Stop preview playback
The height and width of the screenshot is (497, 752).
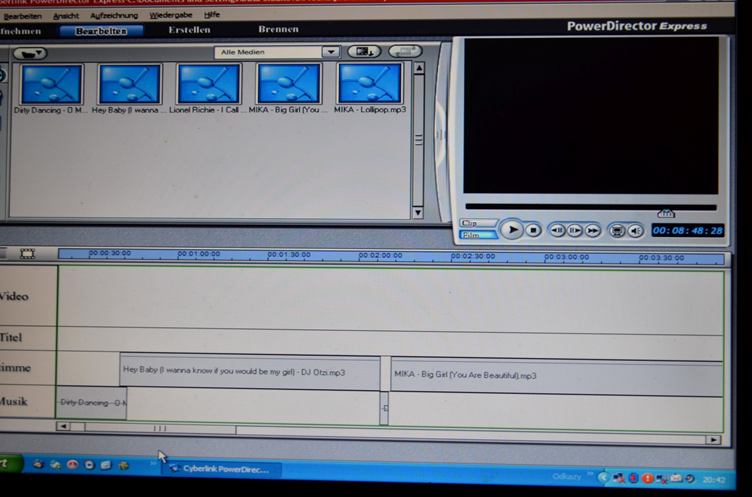coord(533,231)
